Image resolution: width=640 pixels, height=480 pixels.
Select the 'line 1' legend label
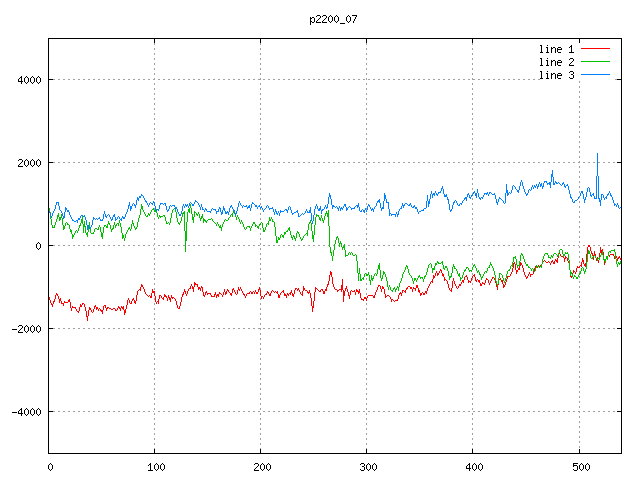556,49
